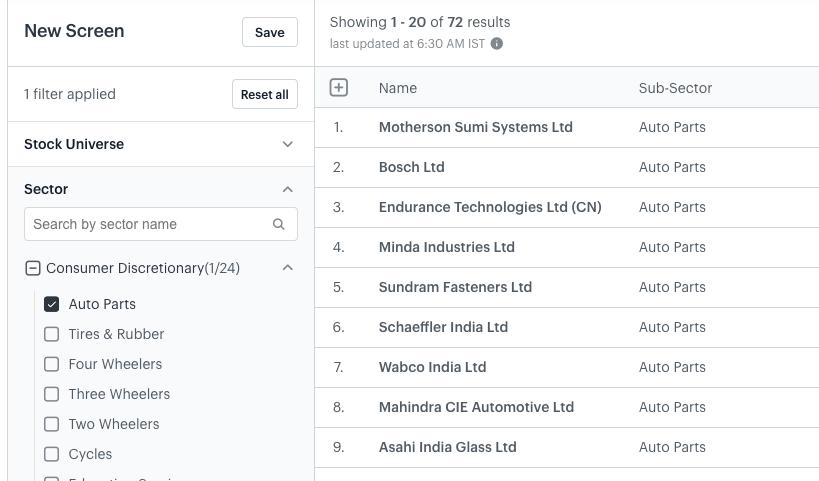Click the Reset all button
Viewport: 819px width, 481px height.
click(x=265, y=95)
